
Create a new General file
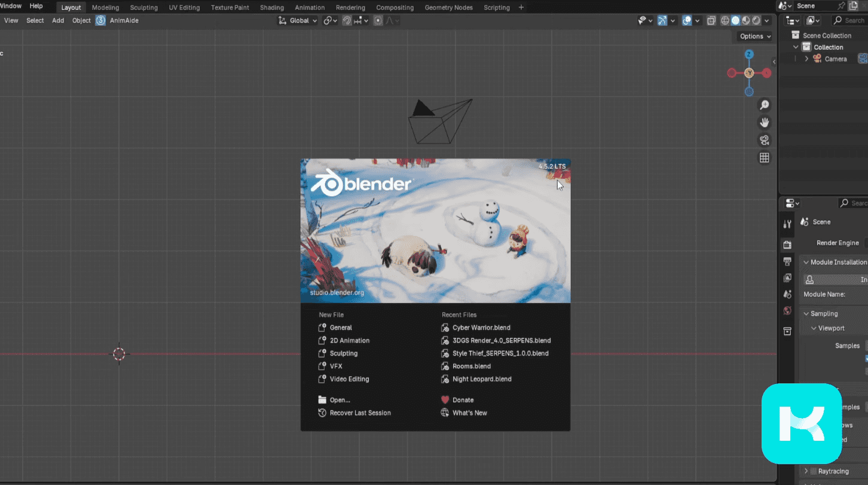point(341,328)
